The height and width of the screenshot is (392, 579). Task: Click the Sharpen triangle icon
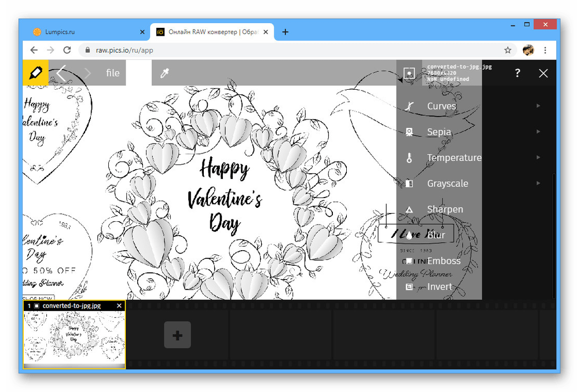409,209
